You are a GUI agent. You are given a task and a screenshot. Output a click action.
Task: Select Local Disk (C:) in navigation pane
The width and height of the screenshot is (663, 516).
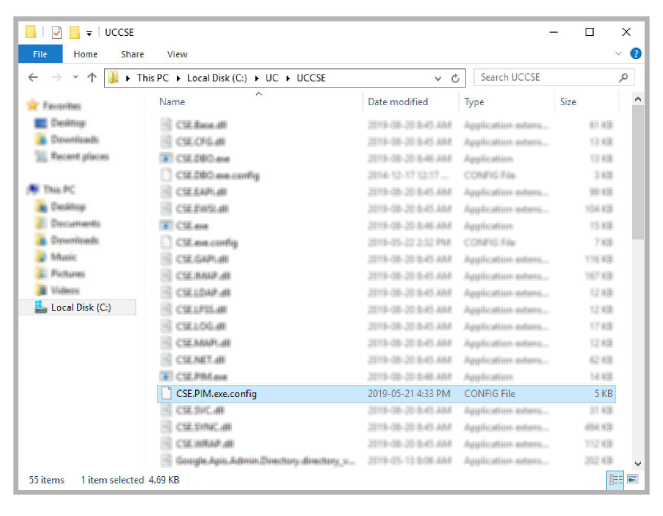[x=87, y=308]
